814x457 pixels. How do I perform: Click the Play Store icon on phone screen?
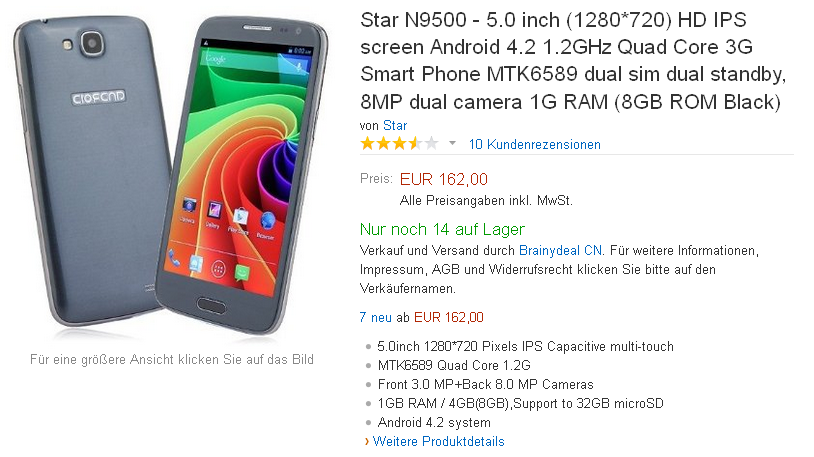click(240, 216)
